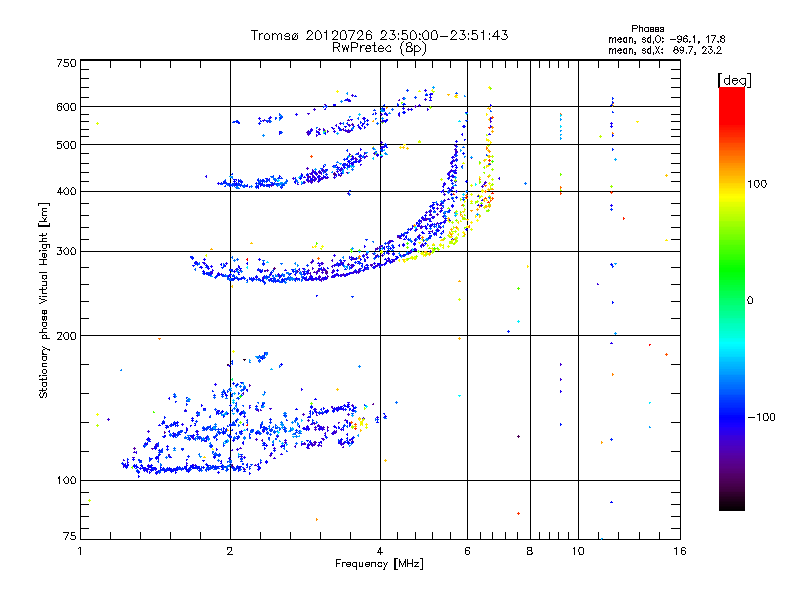Viewport: 800px width, 600px height.
Task: Click the phase colorbar gradient strip
Action: point(732,299)
